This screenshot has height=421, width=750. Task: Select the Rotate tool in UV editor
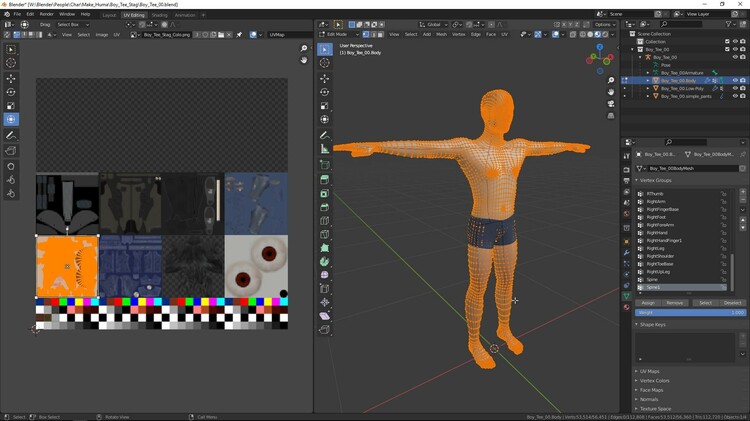[x=11, y=92]
